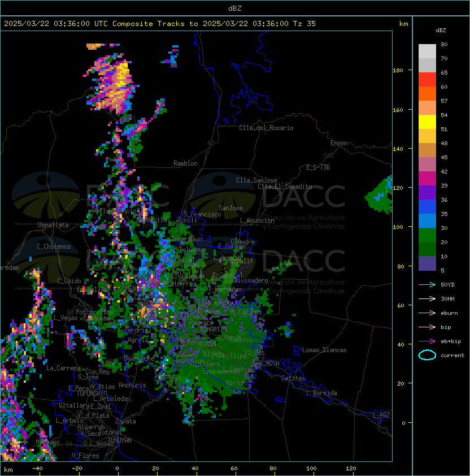Click the -40 km horizontal axis label
The image size is (470, 476).
tap(37, 469)
